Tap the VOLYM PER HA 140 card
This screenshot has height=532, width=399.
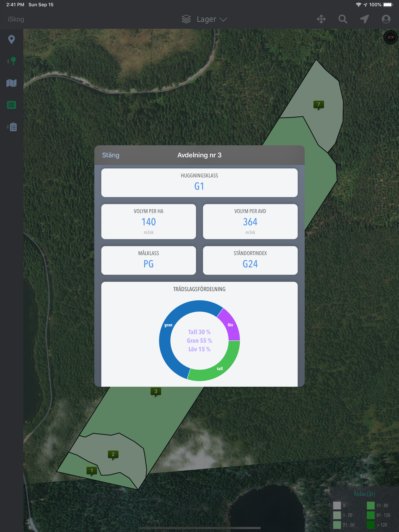[148, 222]
